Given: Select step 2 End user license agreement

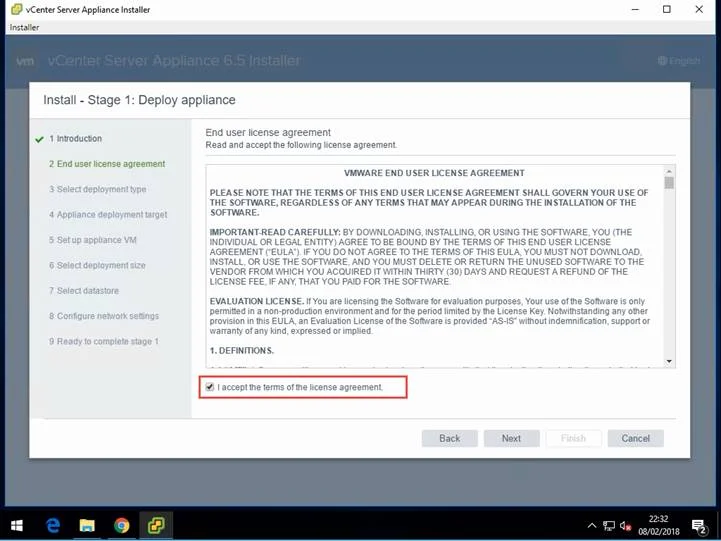Looking at the screenshot, I should click(107, 164).
